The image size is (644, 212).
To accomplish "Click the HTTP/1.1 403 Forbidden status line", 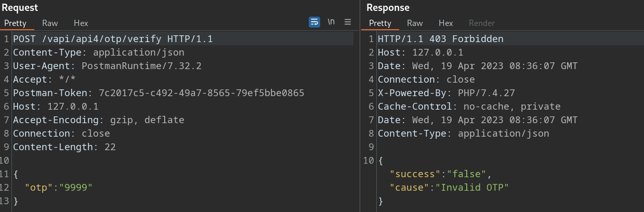I will pyautogui.click(x=441, y=39).
